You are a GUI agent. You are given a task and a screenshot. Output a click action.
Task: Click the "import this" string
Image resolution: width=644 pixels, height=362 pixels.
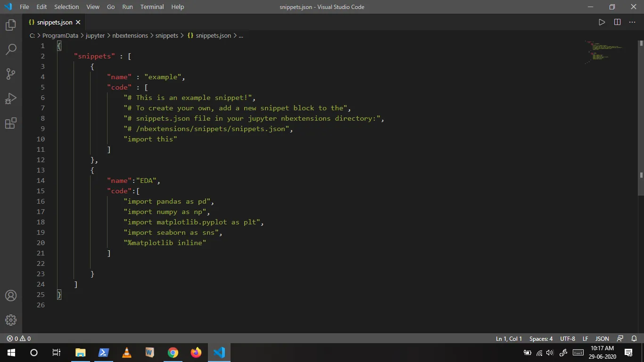(x=150, y=139)
